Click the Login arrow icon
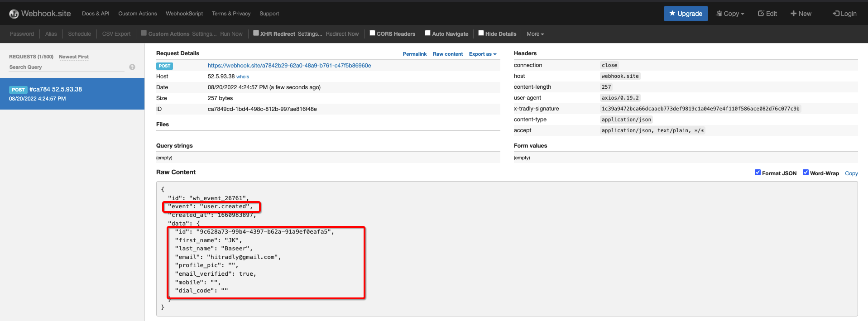 point(836,14)
